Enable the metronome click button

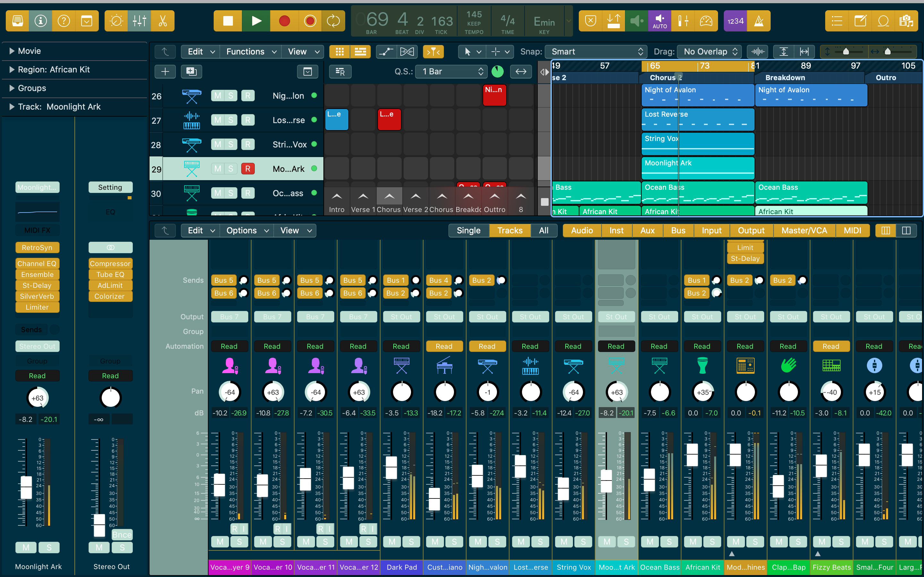point(759,21)
